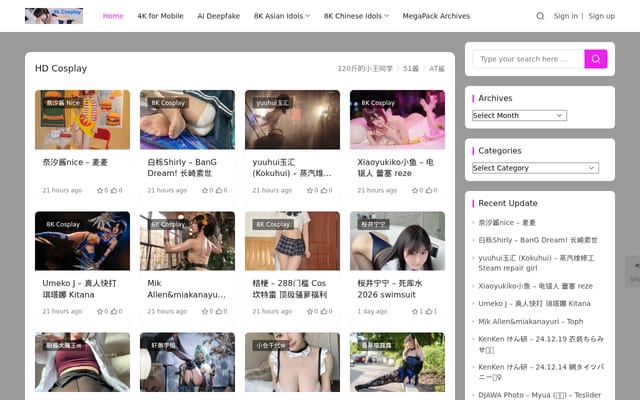Open thumbnail of the 桔梗 – 288门槛 post
This screenshot has height=400, width=640.
(x=292, y=241)
